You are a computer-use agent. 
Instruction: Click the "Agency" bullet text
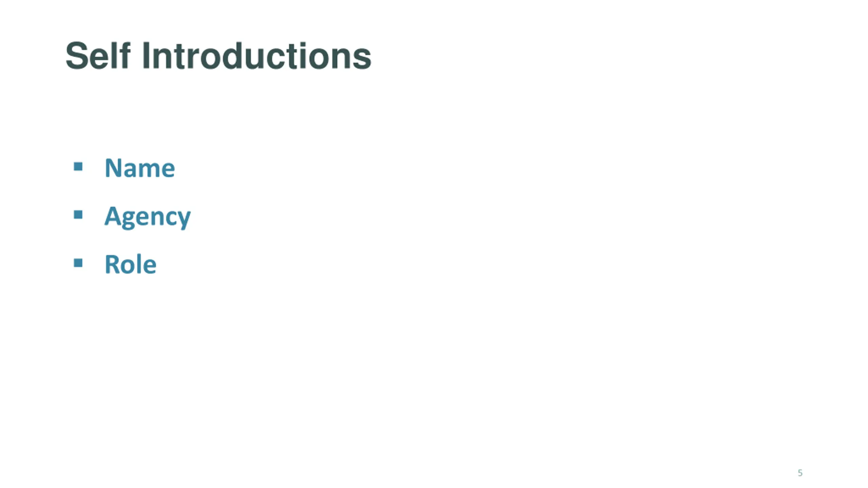147,217
